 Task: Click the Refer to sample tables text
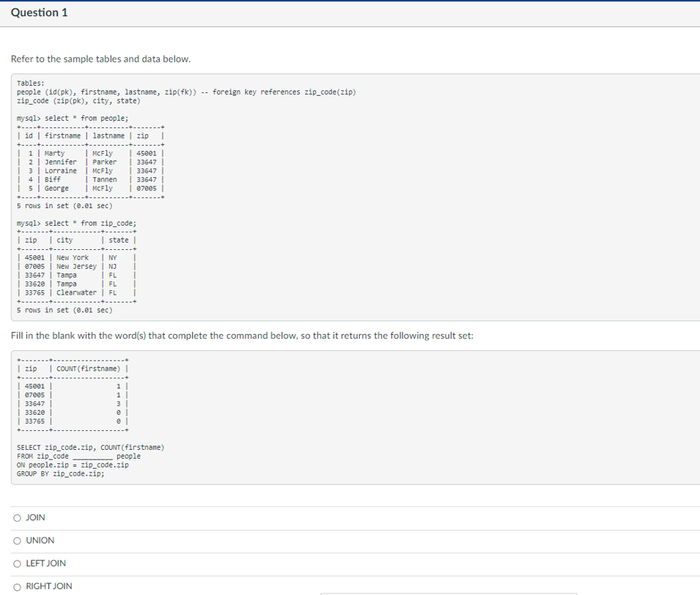coord(100,59)
